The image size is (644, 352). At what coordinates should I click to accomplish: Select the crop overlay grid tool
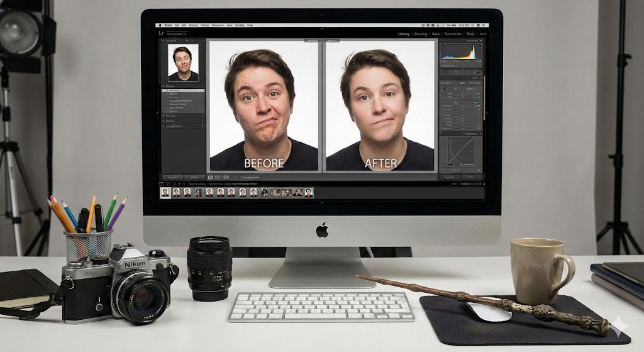point(443,72)
